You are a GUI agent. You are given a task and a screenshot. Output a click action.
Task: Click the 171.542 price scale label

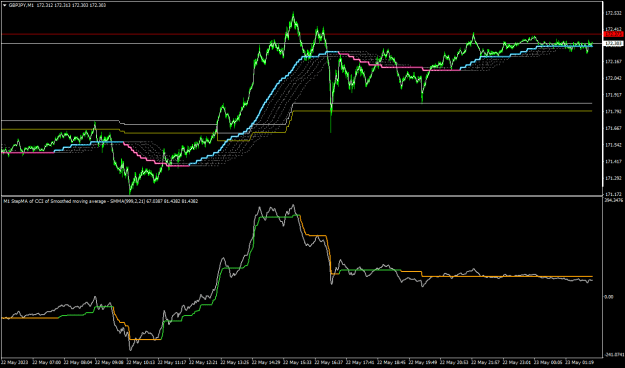tap(613, 145)
